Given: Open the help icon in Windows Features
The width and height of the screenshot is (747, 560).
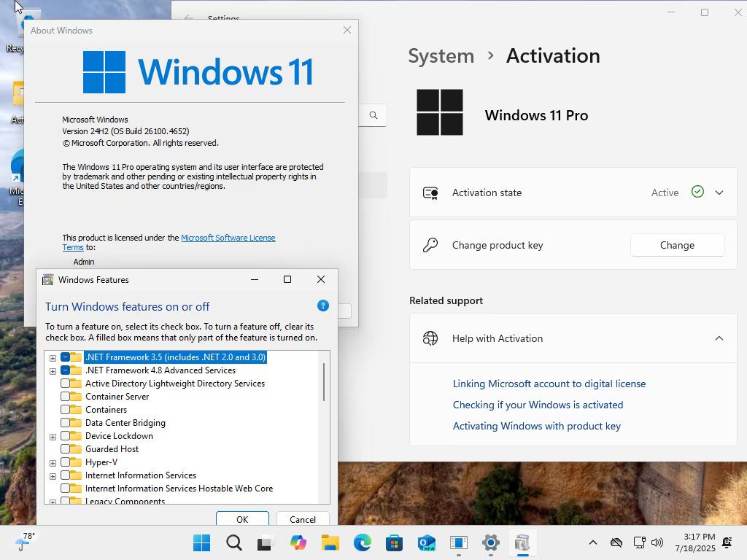Looking at the screenshot, I should point(322,306).
